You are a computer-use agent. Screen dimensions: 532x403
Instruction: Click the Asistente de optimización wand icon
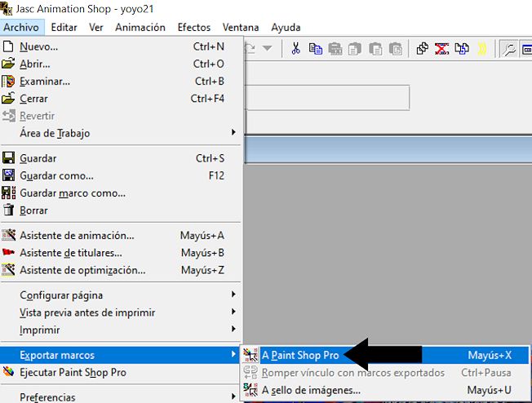[x=8, y=270]
